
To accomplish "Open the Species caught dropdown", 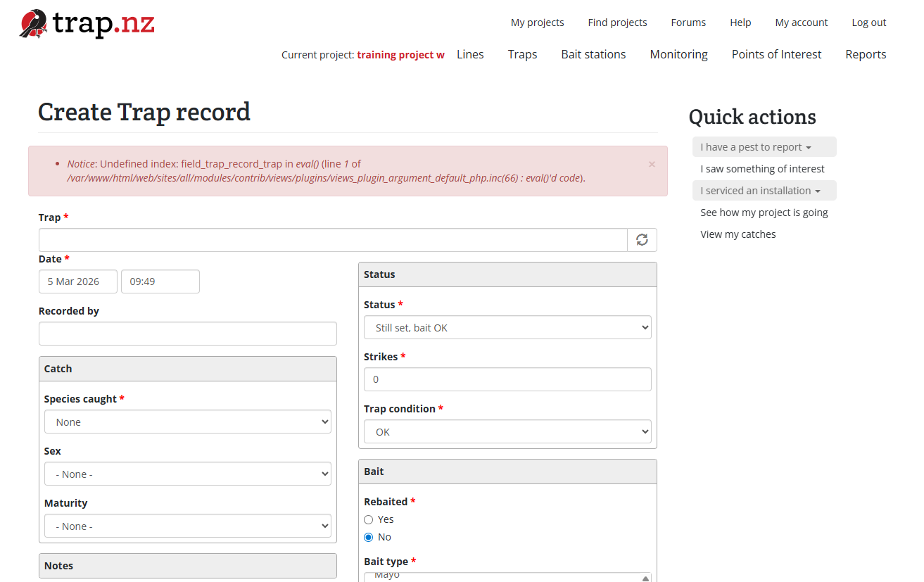I will tap(187, 422).
